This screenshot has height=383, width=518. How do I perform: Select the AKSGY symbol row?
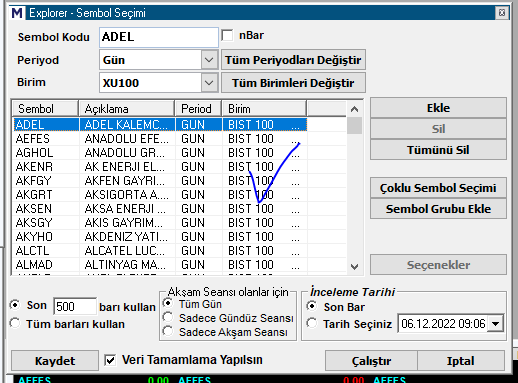pos(160,223)
